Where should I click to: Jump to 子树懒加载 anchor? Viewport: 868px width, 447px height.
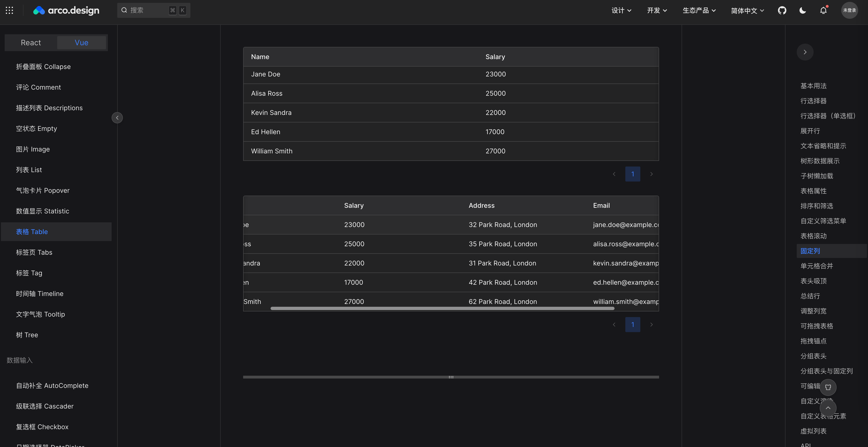pyautogui.click(x=816, y=176)
